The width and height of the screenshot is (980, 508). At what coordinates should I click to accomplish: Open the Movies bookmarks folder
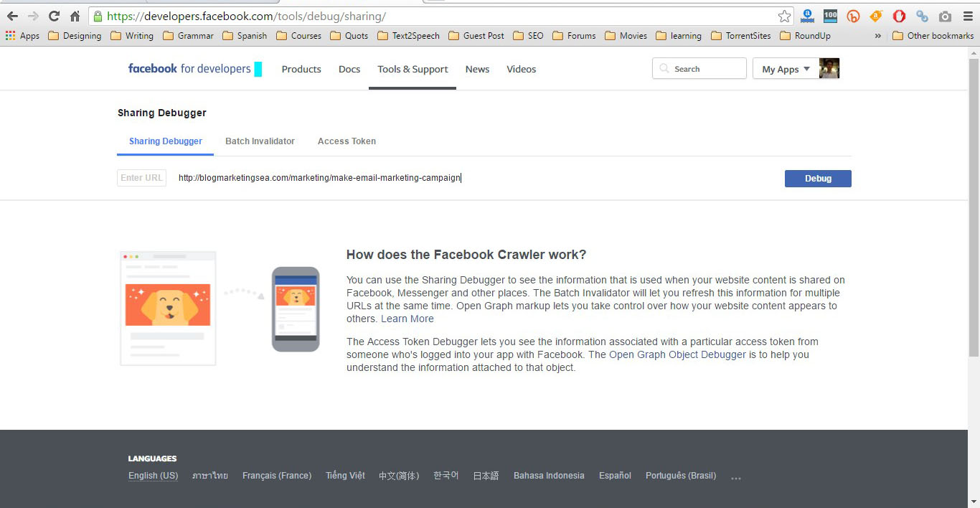626,35
